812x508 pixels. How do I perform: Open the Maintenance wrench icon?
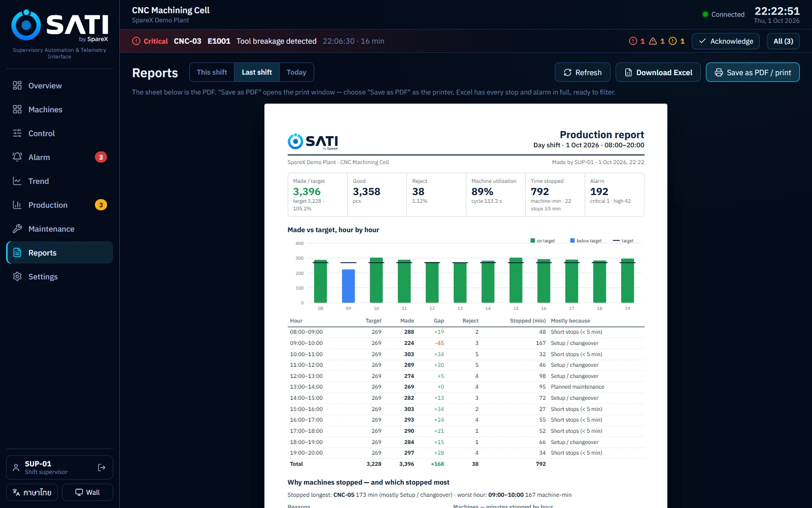click(x=17, y=229)
